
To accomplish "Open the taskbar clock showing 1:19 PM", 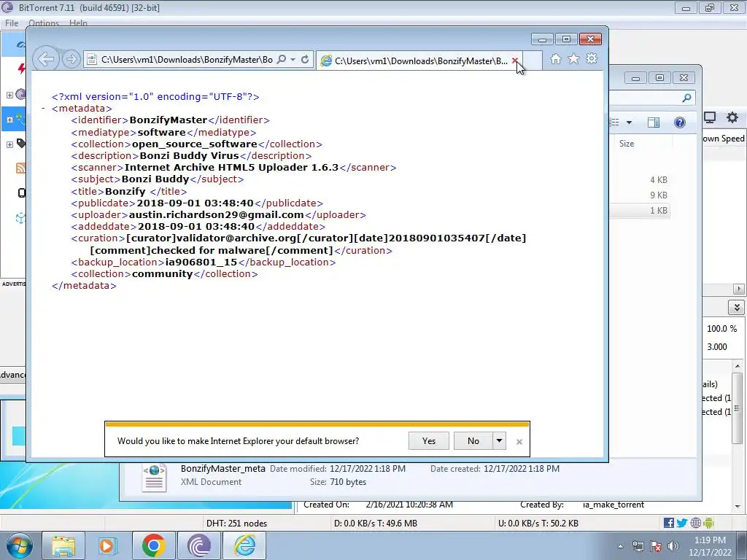I will [710, 546].
